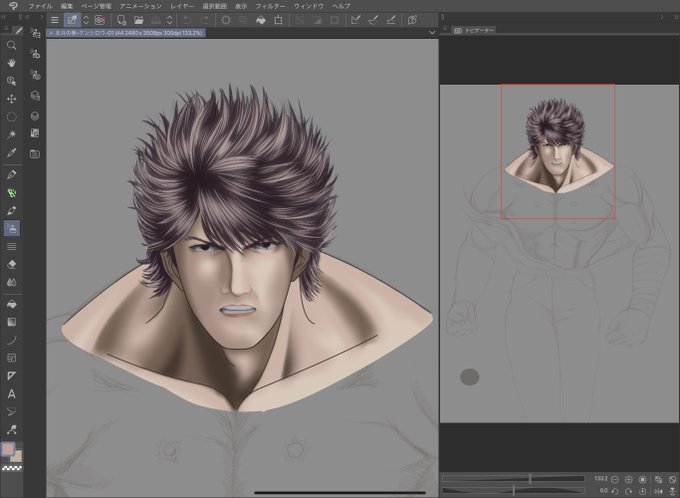Select the Text tool
This screenshot has height=498, width=680.
(12, 394)
